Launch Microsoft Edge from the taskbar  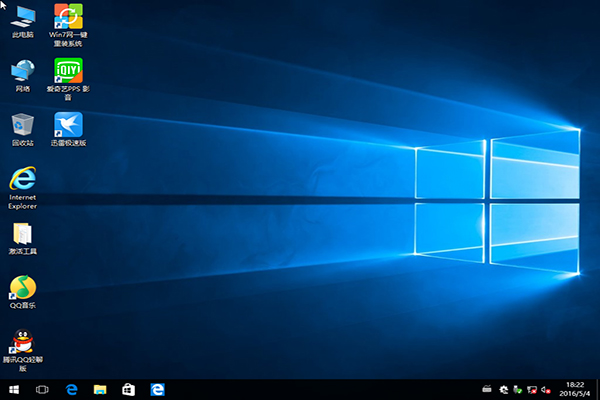click(72, 388)
